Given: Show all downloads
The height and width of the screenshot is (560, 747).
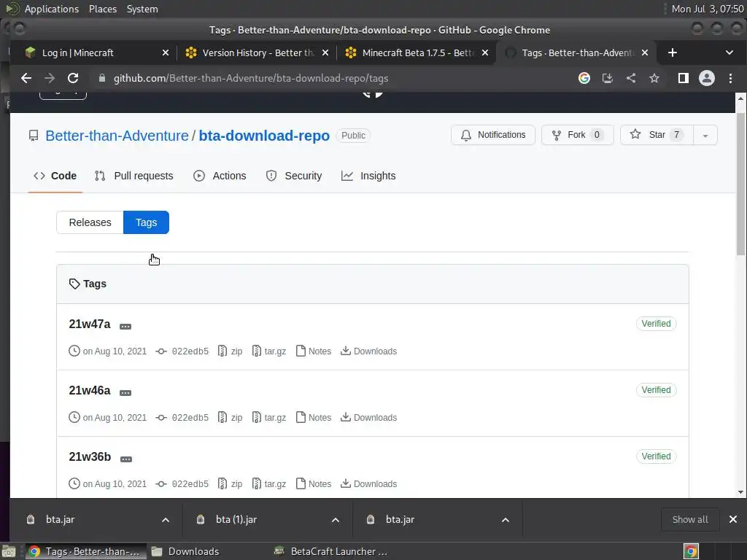Looking at the screenshot, I should click(690, 519).
